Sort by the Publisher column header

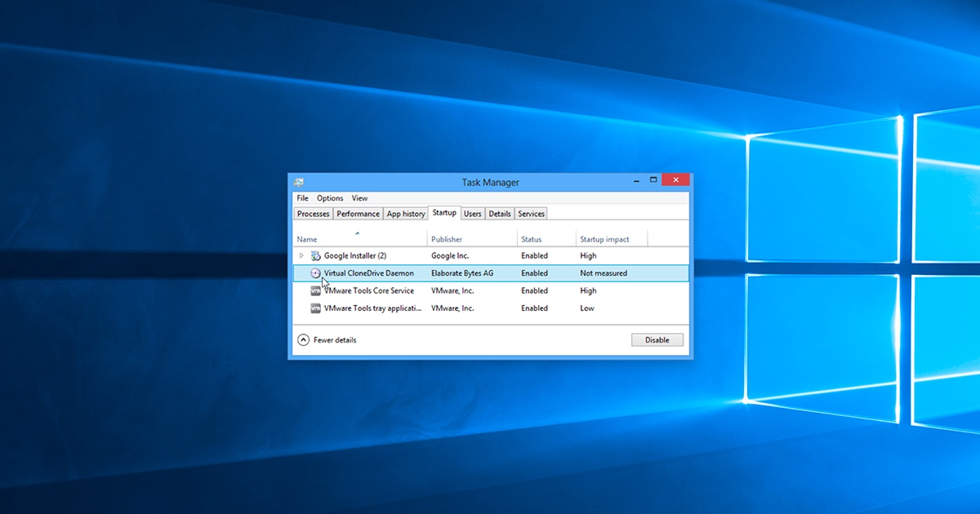click(472, 239)
